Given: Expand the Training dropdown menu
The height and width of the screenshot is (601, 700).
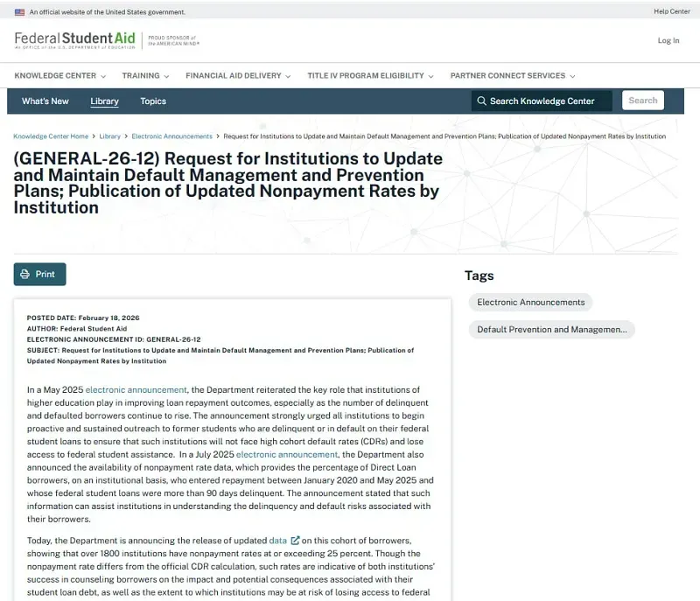Looking at the screenshot, I should click(x=145, y=76).
